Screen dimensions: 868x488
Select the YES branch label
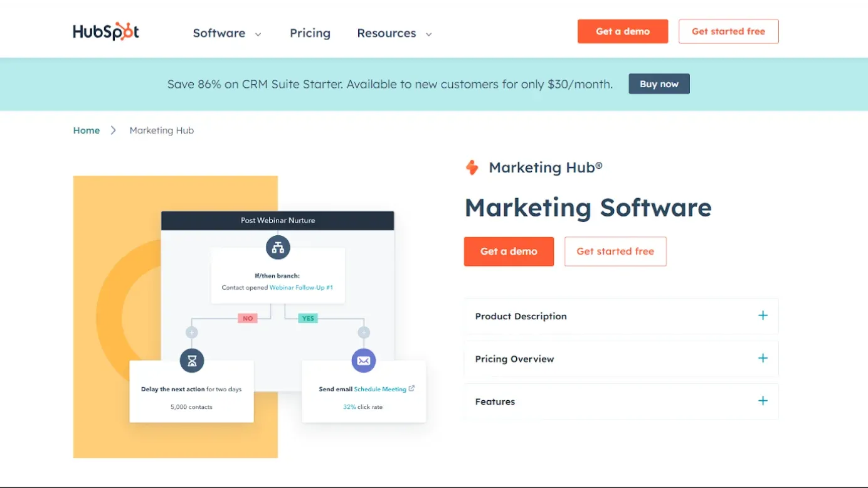click(x=308, y=319)
